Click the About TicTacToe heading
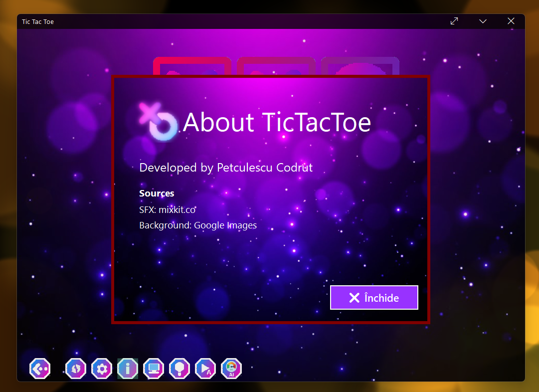The height and width of the screenshot is (392, 539). (277, 122)
